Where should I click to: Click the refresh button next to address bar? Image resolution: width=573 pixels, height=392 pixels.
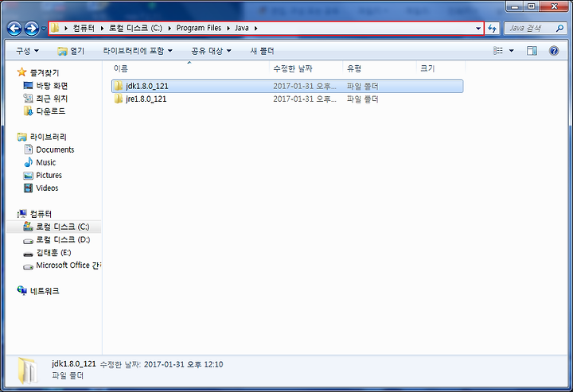pyautogui.click(x=493, y=28)
